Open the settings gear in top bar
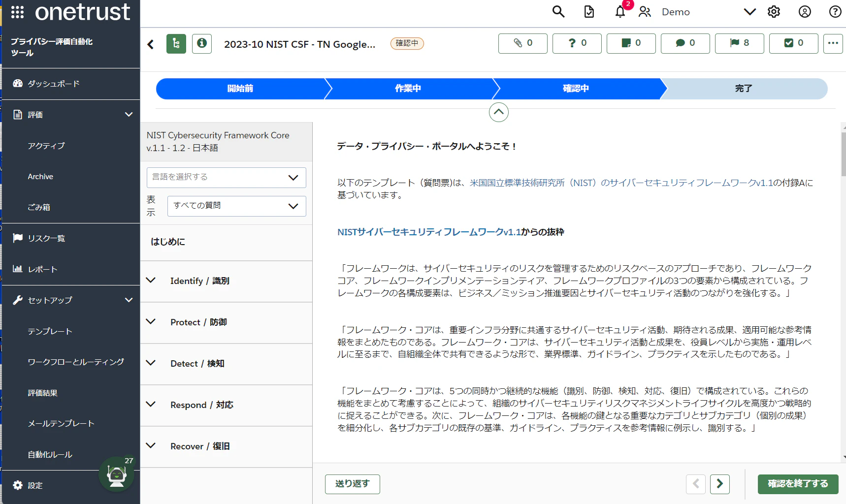 [774, 12]
